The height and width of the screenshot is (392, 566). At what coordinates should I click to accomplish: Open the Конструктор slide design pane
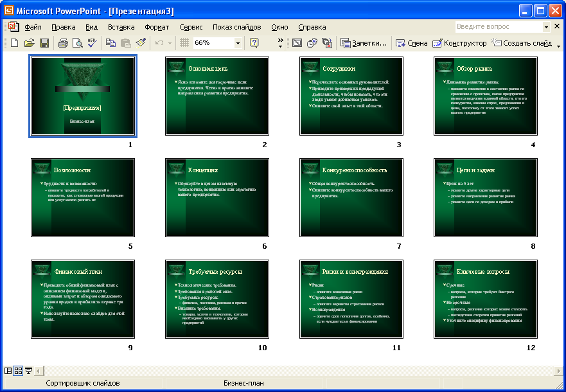pos(459,43)
